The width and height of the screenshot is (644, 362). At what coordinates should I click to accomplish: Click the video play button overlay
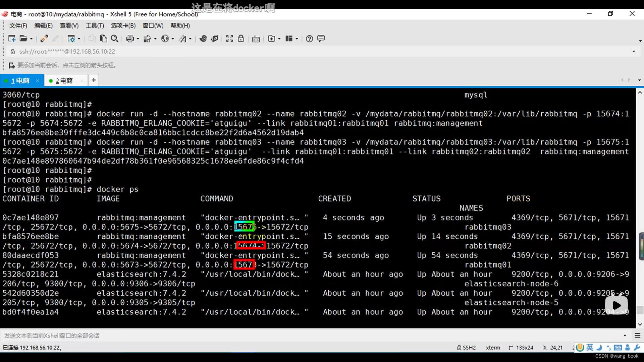616,305
